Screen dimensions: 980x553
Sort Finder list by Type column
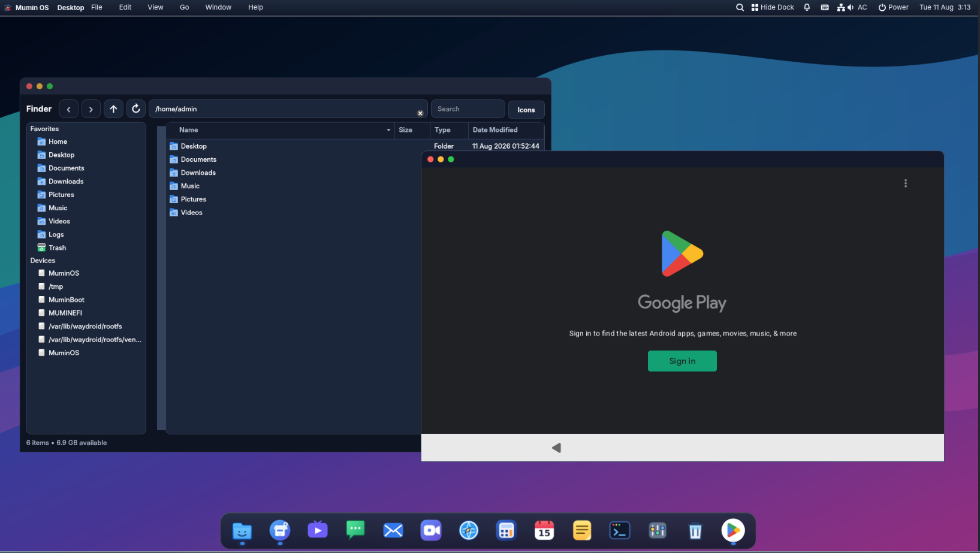(450, 130)
